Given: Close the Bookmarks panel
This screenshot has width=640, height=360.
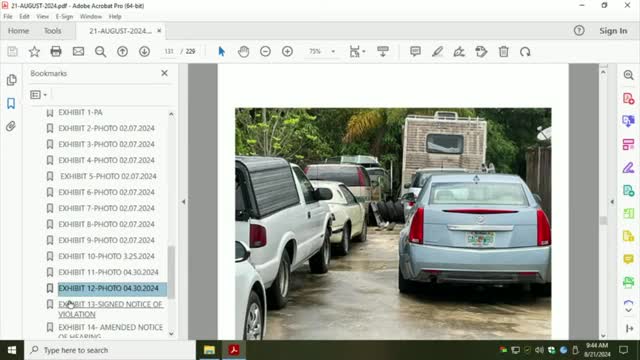Looking at the screenshot, I should [164, 73].
